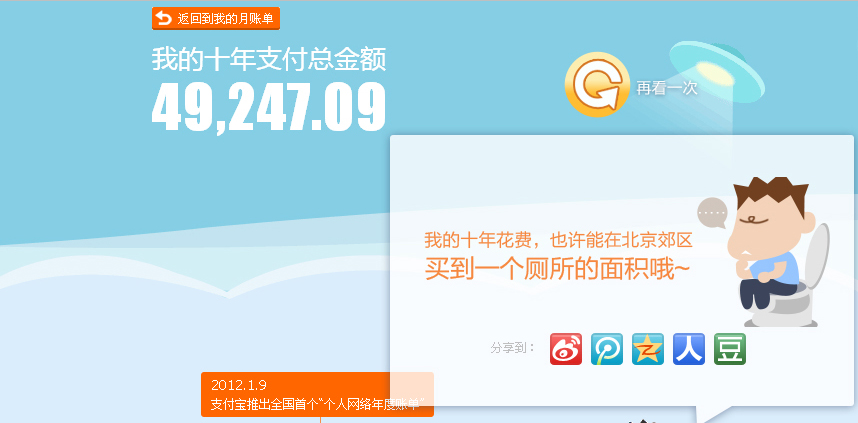Share to Renren via blue 人 icon
858x423 pixels.
pyautogui.click(x=689, y=349)
